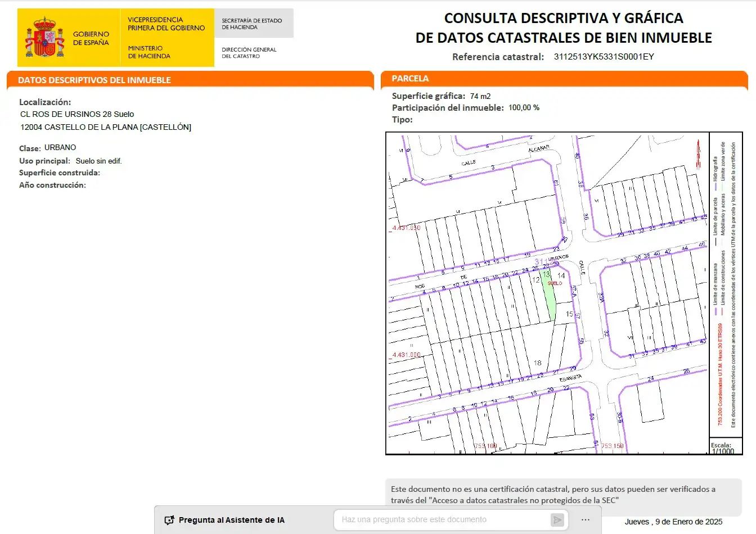The width and height of the screenshot is (756, 534).
Task: Click the address CL ROS DE URSINOS 28 Suelo
Action: [x=77, y=114]
